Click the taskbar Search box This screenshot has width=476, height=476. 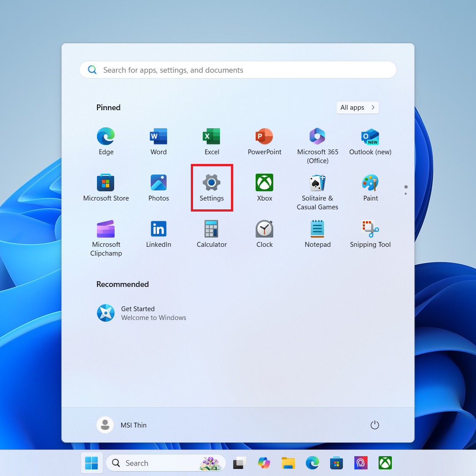click(166, 463)
